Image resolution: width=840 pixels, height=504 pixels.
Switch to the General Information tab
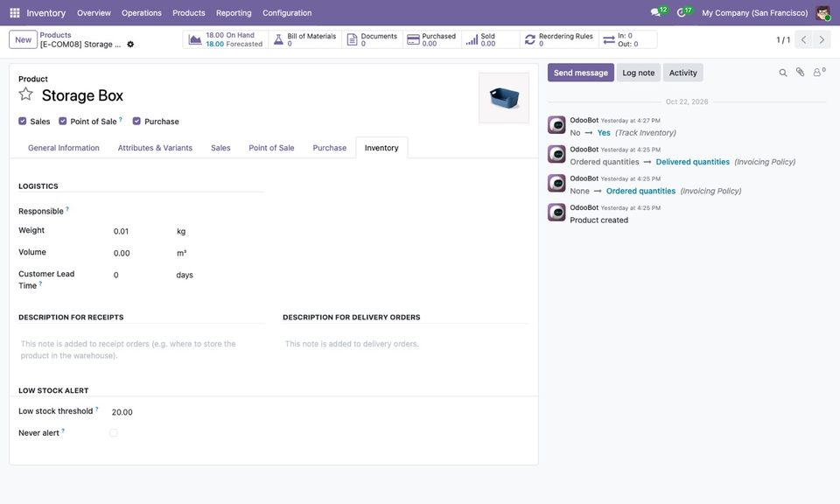click(x=64, y=148)
